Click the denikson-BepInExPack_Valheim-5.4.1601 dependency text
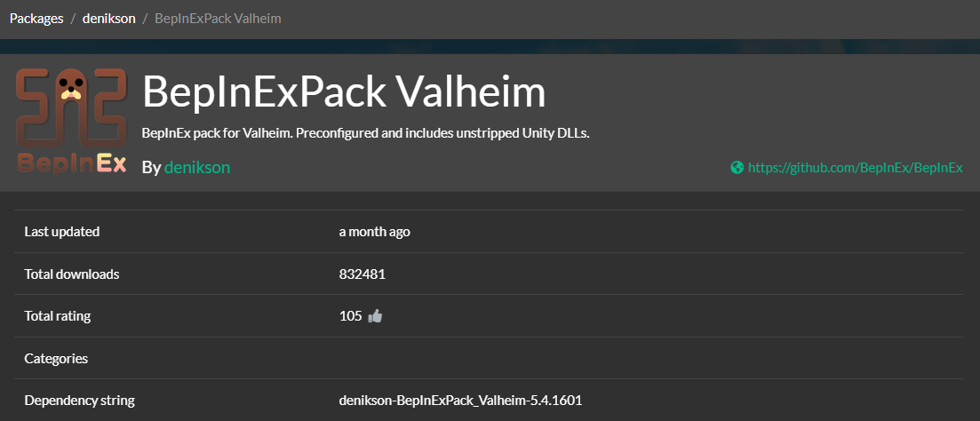Viewport: 980px width, 421px height. pyautogui.click(x=460, y=401)
